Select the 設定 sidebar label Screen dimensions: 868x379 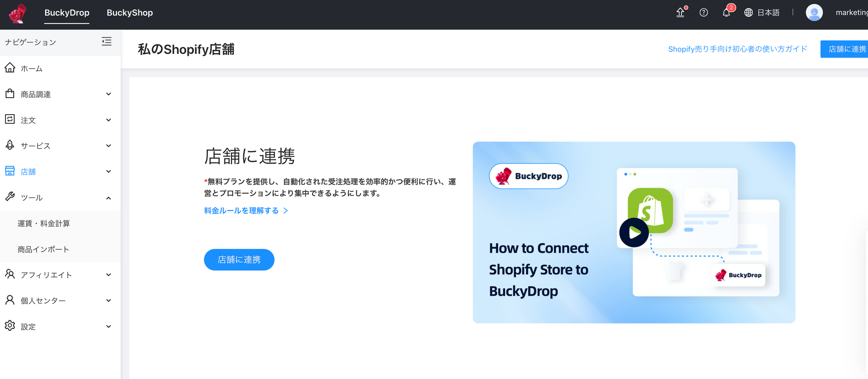(x=28, y=327)
